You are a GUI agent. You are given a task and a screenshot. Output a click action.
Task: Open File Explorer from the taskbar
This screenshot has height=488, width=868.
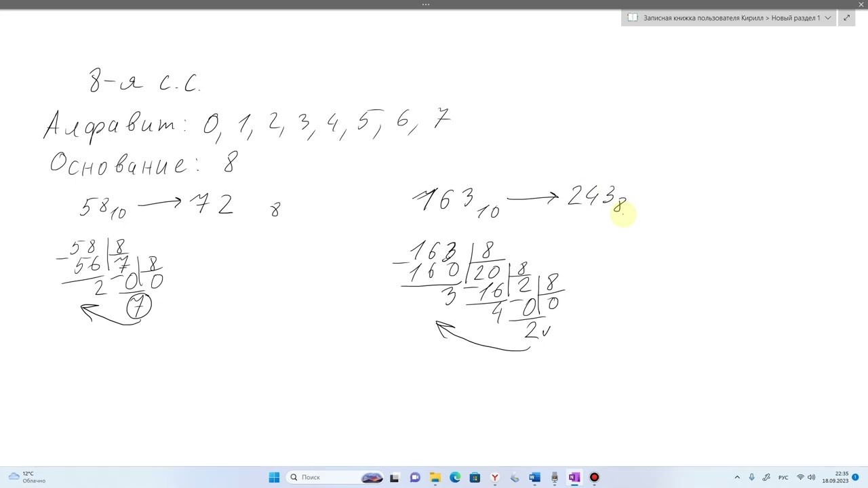click(435, 477)
